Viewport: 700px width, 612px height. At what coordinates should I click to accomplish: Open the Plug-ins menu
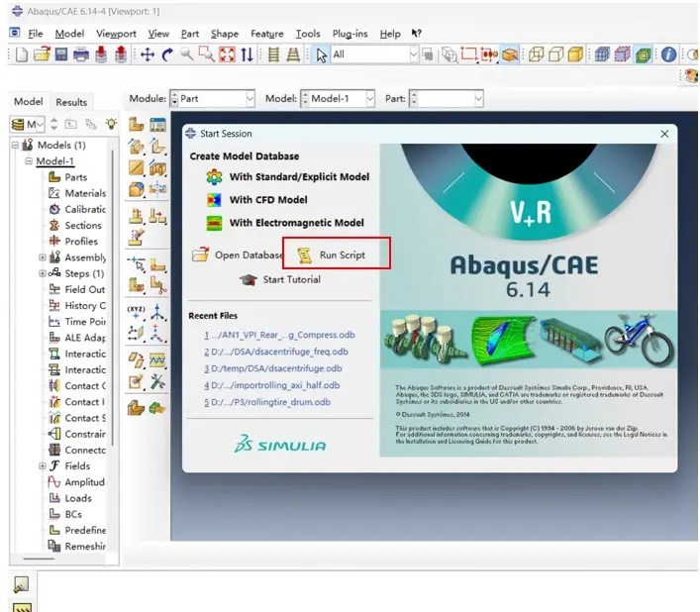(x=350, y=34)
